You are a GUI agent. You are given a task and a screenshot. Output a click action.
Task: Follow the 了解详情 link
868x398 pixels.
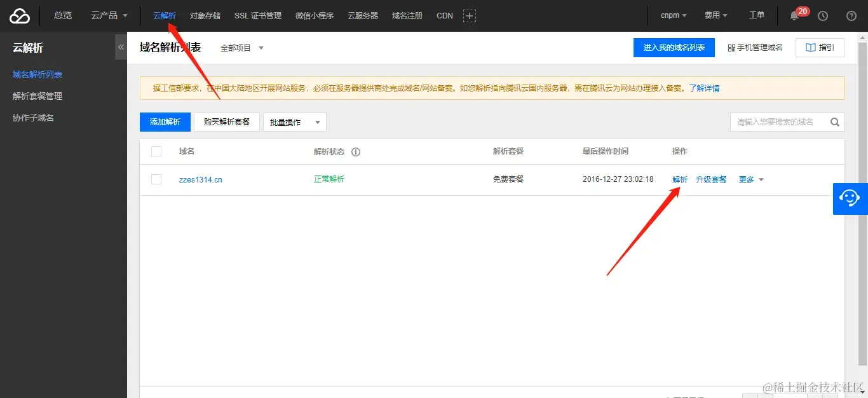[705, 88]
